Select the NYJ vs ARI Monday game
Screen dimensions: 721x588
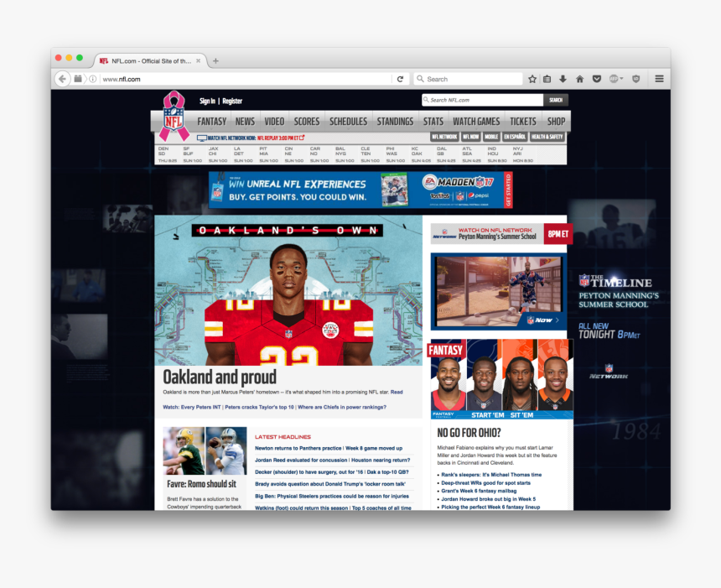pos(523,154)
